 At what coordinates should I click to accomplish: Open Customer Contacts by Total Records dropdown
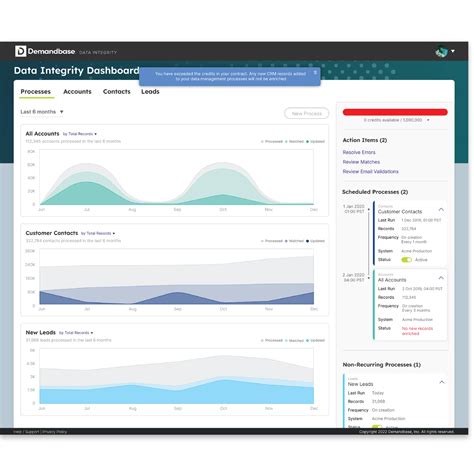click(98, 233)
